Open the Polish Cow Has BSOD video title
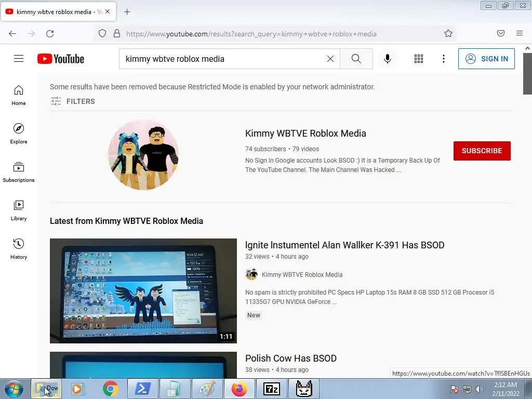Image resolution: width=532 pixels, height=399 pixels. (x=291, y=358)
